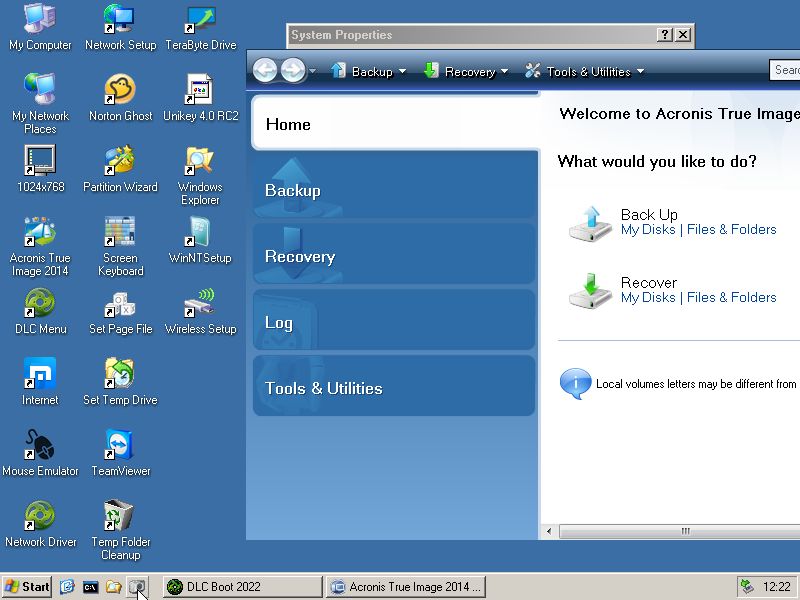Open the Start menu
The height and width of the screenshot is (600, 800).
(x=27, y=587)
